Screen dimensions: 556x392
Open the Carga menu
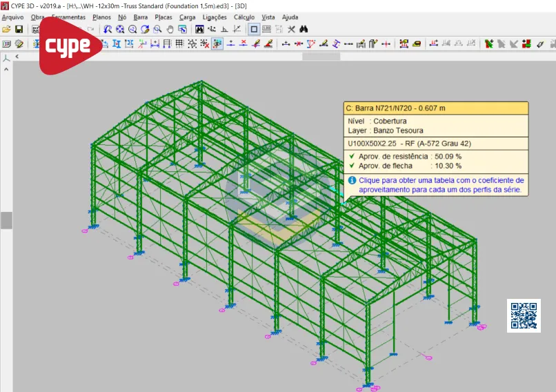point(187,17)
